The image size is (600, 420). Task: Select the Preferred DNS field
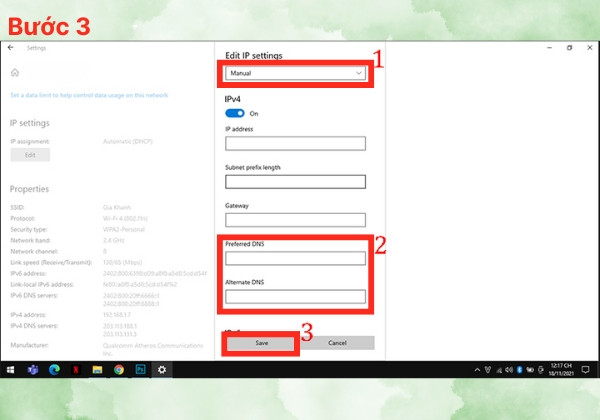click(x=295, y=258)
